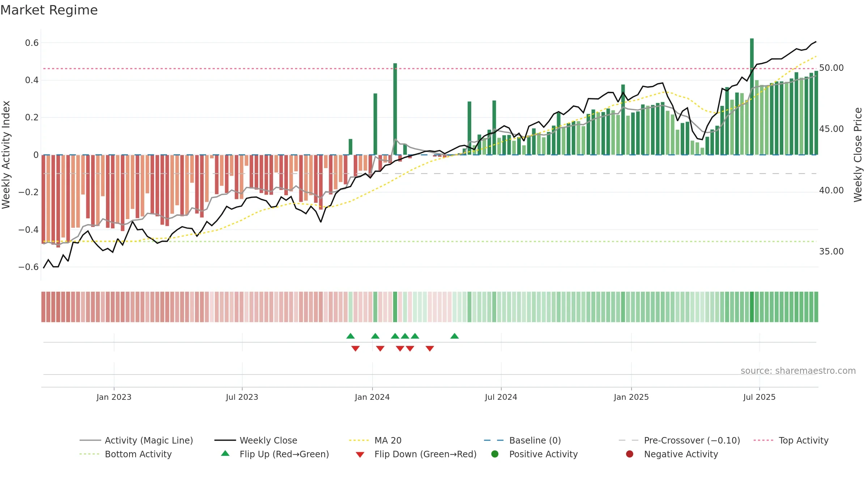This screenshot has height=488, width=868.
Task: Click the darkest green cell in the regime heat strip
Action: tap(752, 307)
